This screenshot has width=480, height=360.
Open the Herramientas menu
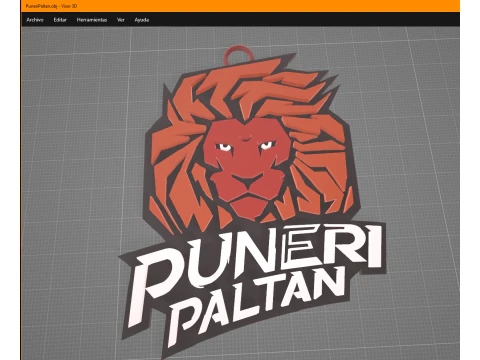(x=92, y=20)
